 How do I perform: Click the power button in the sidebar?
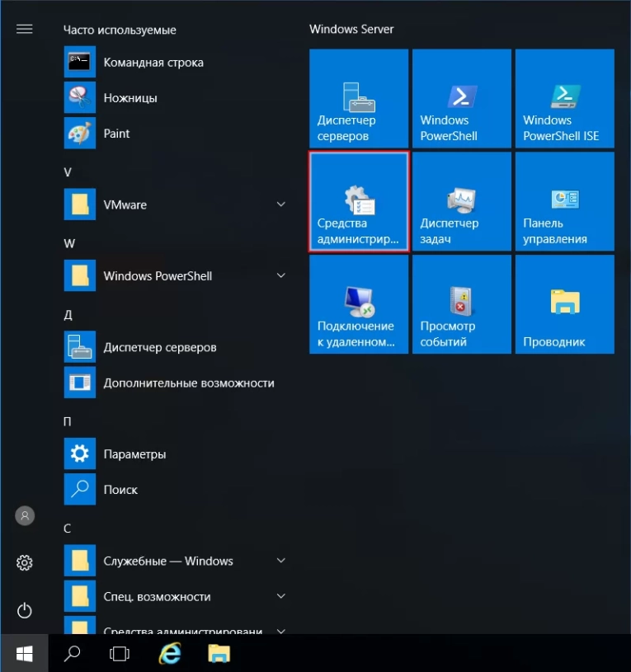tap(25, 610)
